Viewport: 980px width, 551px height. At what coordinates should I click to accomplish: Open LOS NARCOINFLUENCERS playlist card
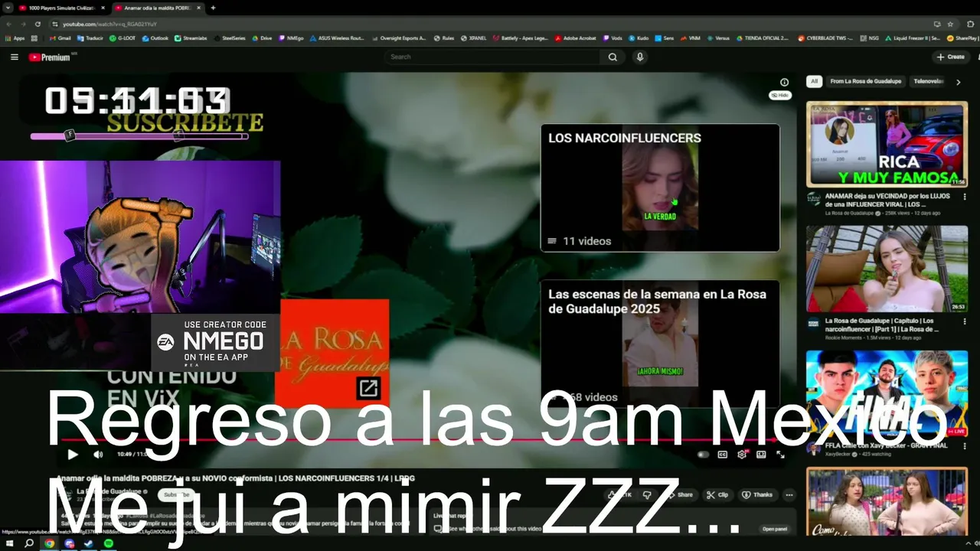(660, 188)
